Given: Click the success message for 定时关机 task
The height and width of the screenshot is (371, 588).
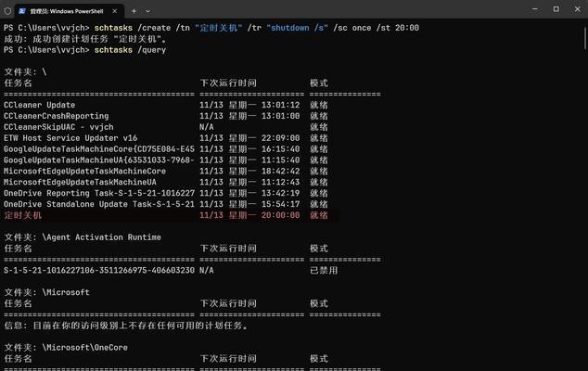Looking at the screenshot, I should click(85, 39).
